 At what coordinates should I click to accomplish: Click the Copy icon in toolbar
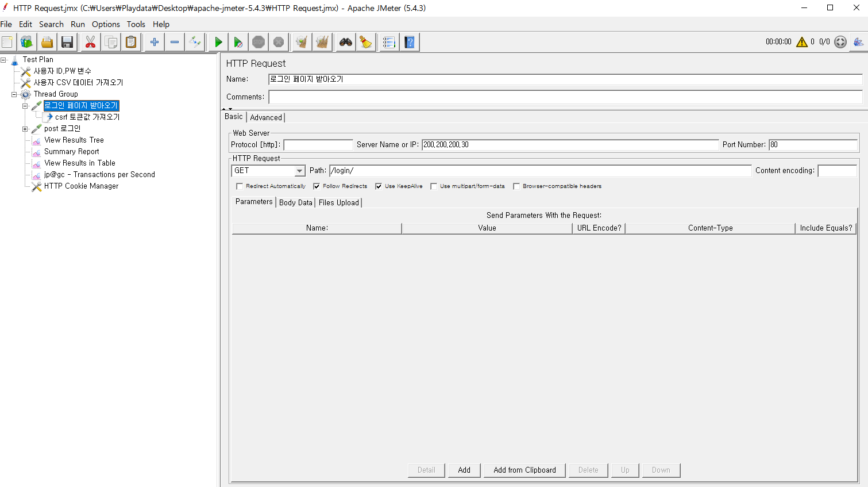click(x=111, y=42)
